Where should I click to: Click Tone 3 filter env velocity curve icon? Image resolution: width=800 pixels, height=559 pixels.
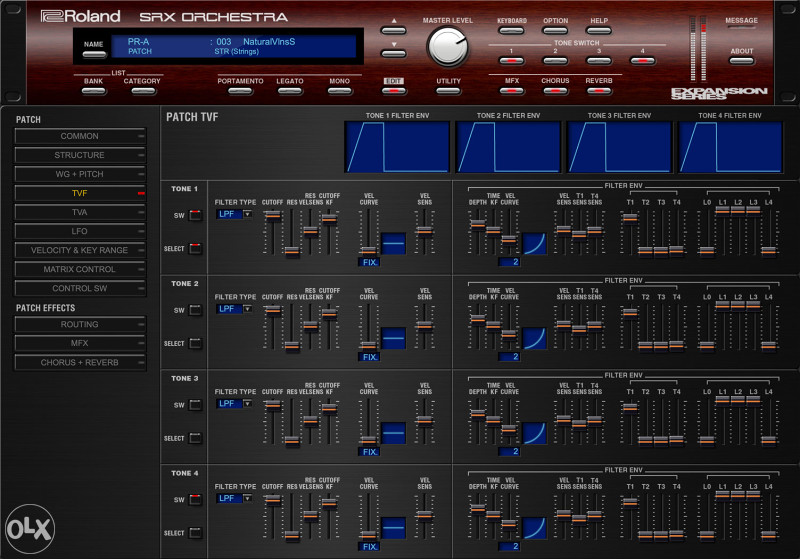pos(534,433)
